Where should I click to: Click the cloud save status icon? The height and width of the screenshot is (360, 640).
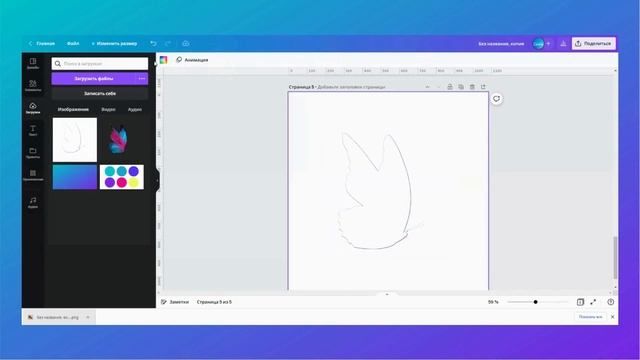(185, 43)
